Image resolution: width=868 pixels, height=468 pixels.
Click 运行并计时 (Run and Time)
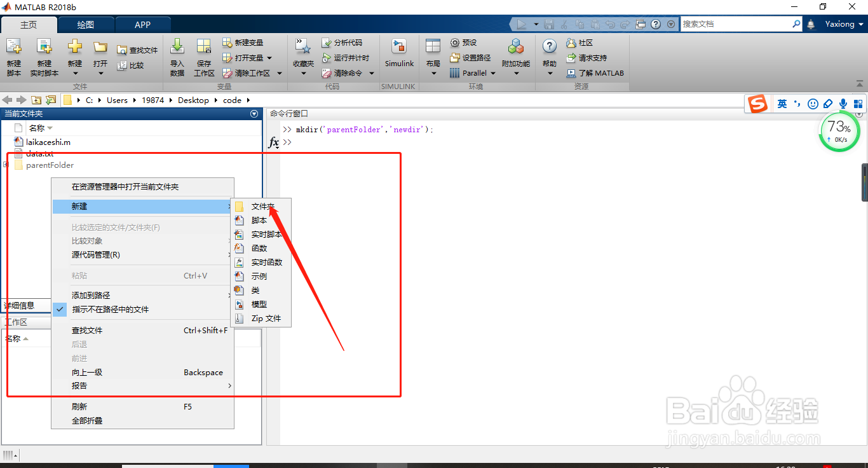pyautogui.click(x=345, y=58)
